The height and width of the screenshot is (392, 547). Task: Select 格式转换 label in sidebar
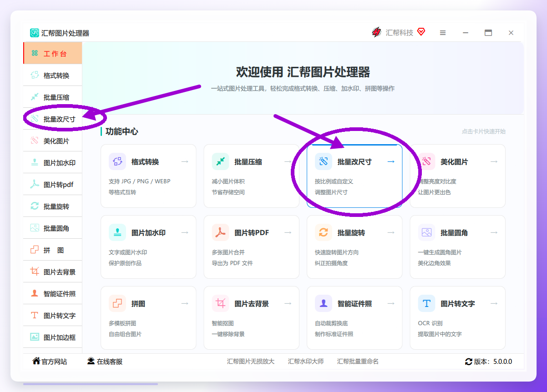(56, 75)
